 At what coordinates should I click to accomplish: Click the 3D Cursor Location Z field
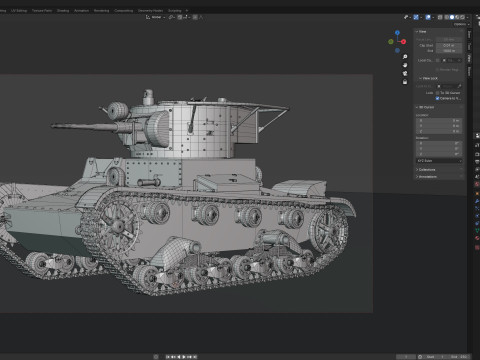pos(439,131)
